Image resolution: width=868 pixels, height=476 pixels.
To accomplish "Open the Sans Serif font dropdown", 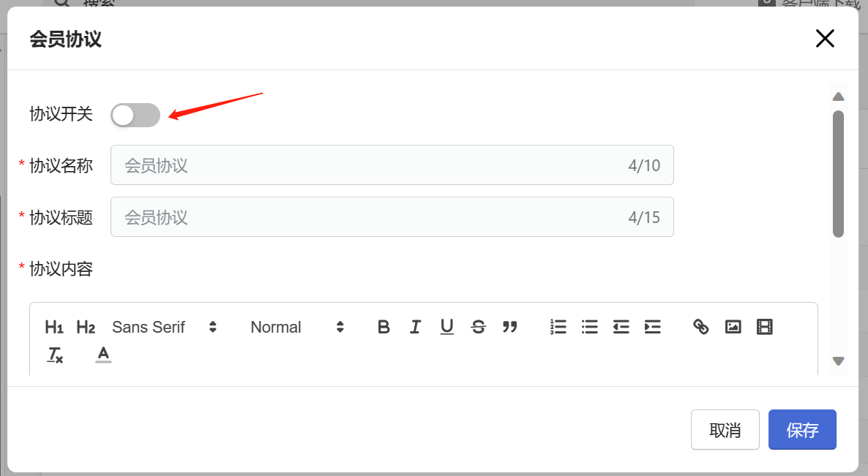I will pyautogui.click(x=165, y=328).
